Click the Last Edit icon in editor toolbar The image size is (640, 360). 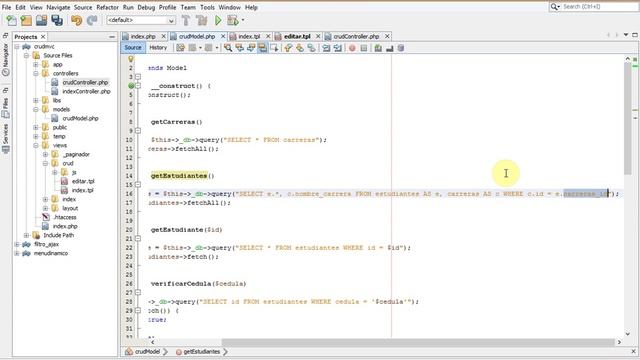[x=180, y=48]
